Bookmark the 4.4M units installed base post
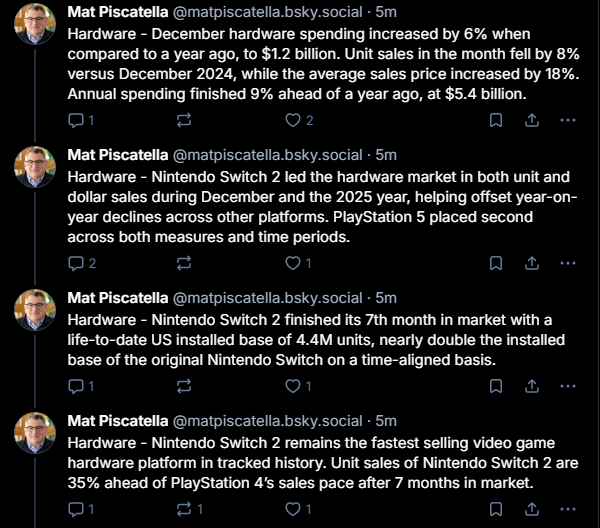The height and width of the screenshot is (528, 600). point(496,386)
